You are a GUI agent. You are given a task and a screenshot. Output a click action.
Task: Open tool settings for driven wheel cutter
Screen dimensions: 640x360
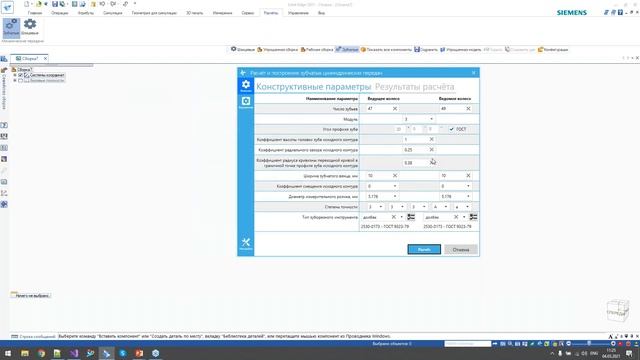click(x=473, y=217)
